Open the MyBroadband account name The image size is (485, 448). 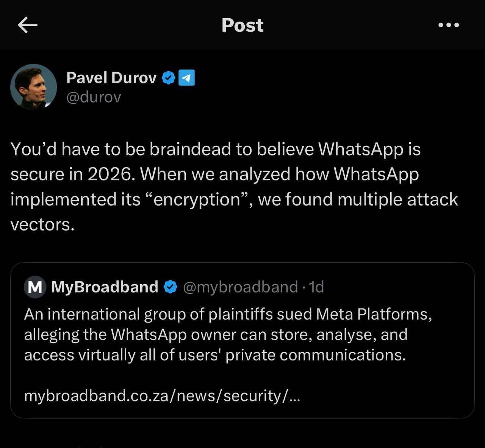point(105,287)
